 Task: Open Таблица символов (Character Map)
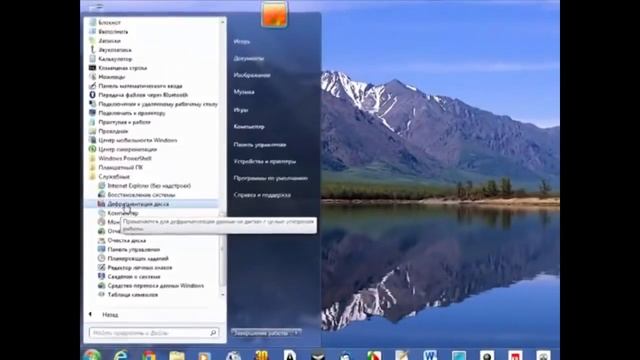(x=133, y=294)
